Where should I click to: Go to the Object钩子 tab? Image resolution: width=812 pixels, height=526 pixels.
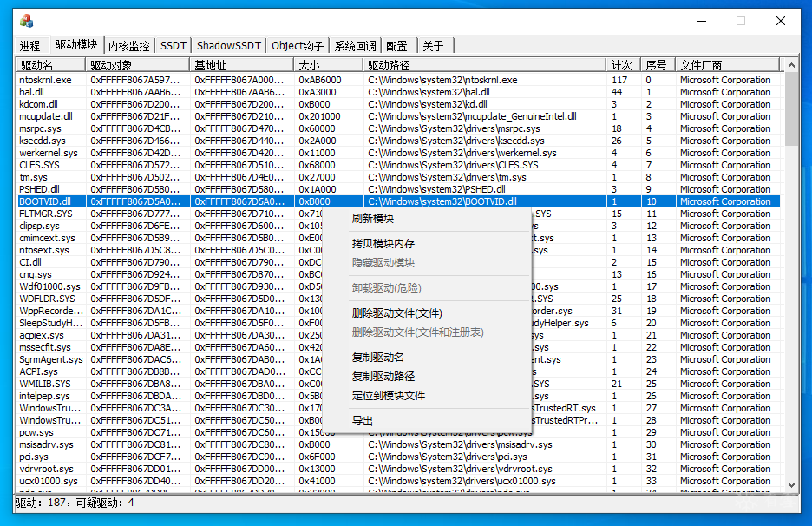point(298,46)
